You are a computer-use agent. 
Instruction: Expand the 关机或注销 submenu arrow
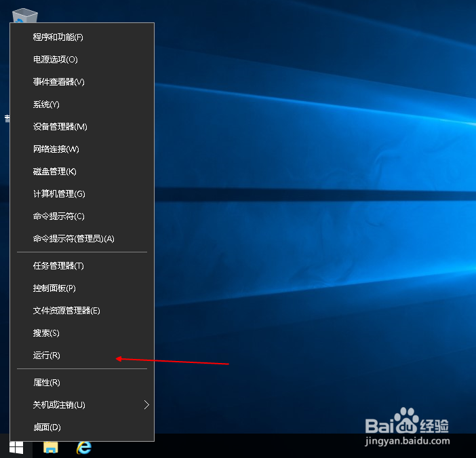146,405
